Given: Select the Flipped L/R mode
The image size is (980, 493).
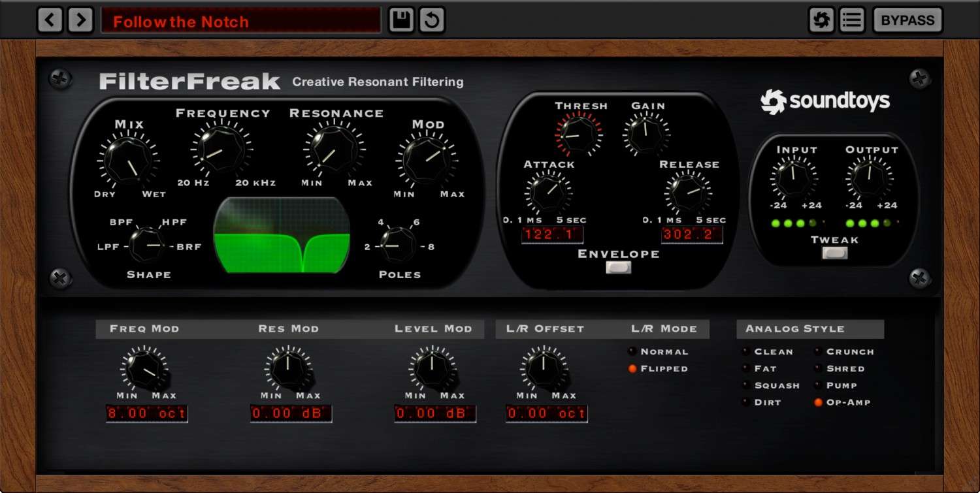Looking at the screenshot, I should (632, 368).
